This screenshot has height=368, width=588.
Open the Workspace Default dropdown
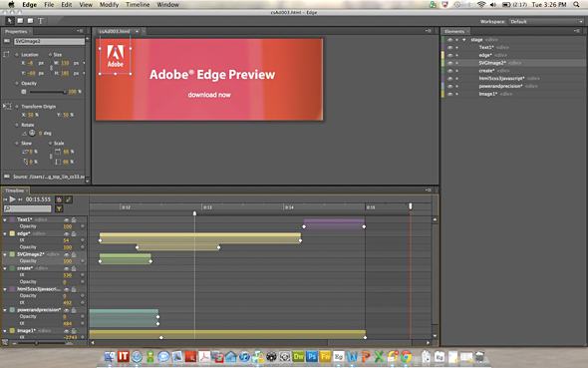pyautogui.click(x=546, y=22)
